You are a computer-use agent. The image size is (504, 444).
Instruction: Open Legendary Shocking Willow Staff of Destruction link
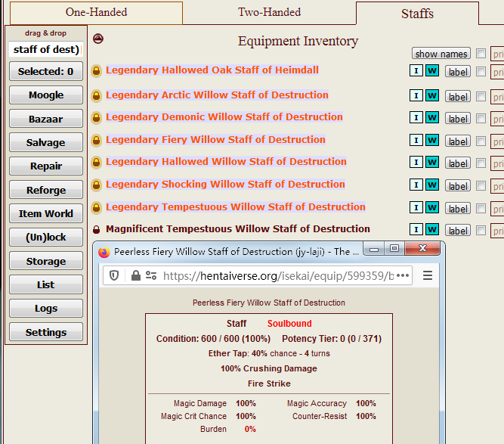coord(225,184)
